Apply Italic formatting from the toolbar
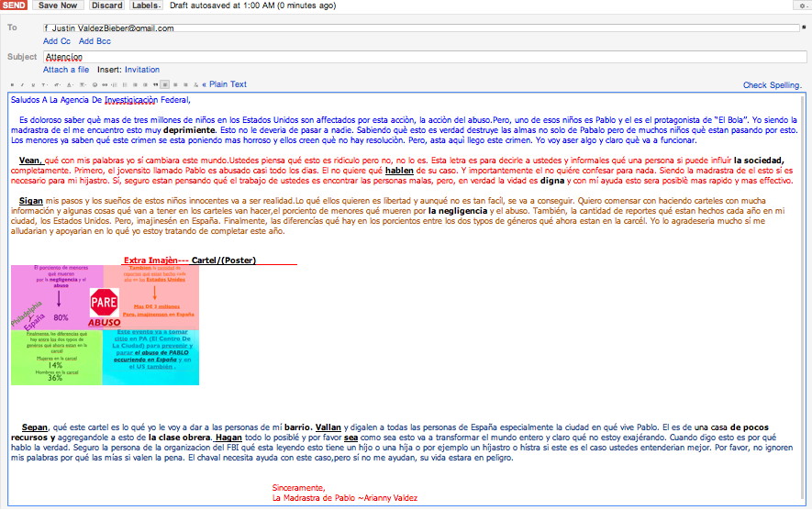812x510 pixels. click(x=22, y=84)
